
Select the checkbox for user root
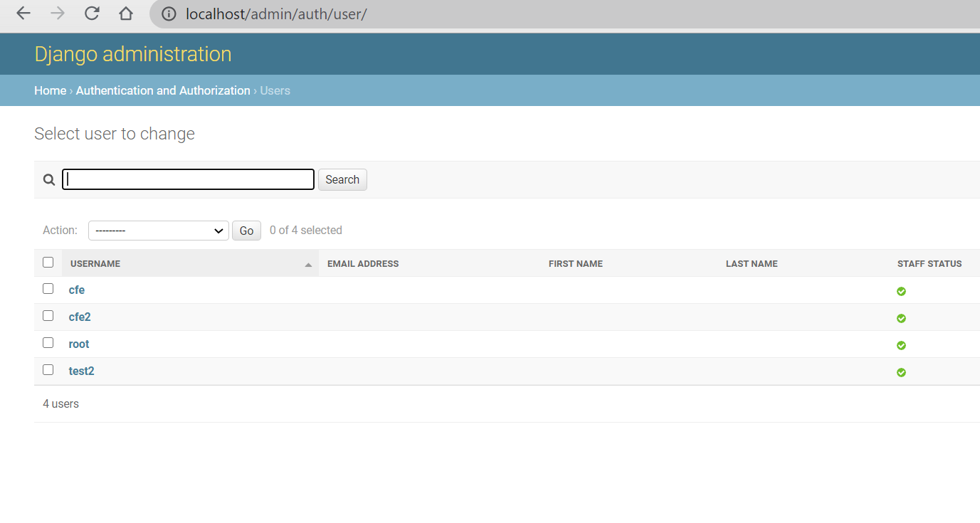(x=48, y=343)
